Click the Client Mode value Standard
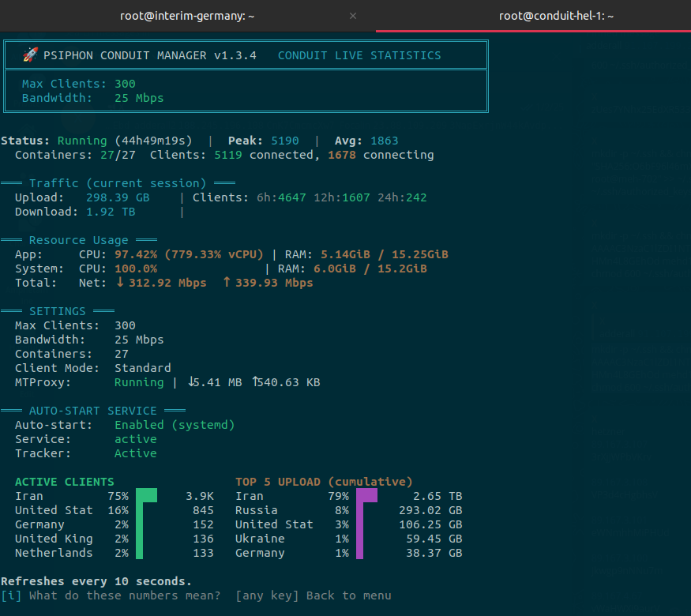The height and width of the screenshot is (616, 691). click(143, 368)
